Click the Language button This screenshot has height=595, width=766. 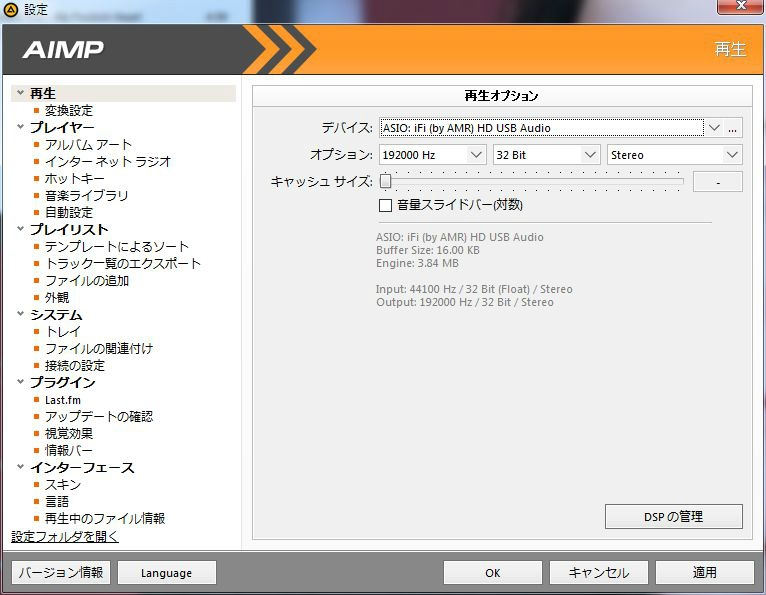167,573
